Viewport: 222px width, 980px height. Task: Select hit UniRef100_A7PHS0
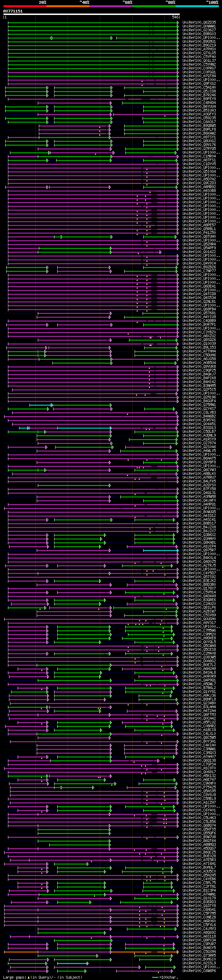[x=199, y=49]
